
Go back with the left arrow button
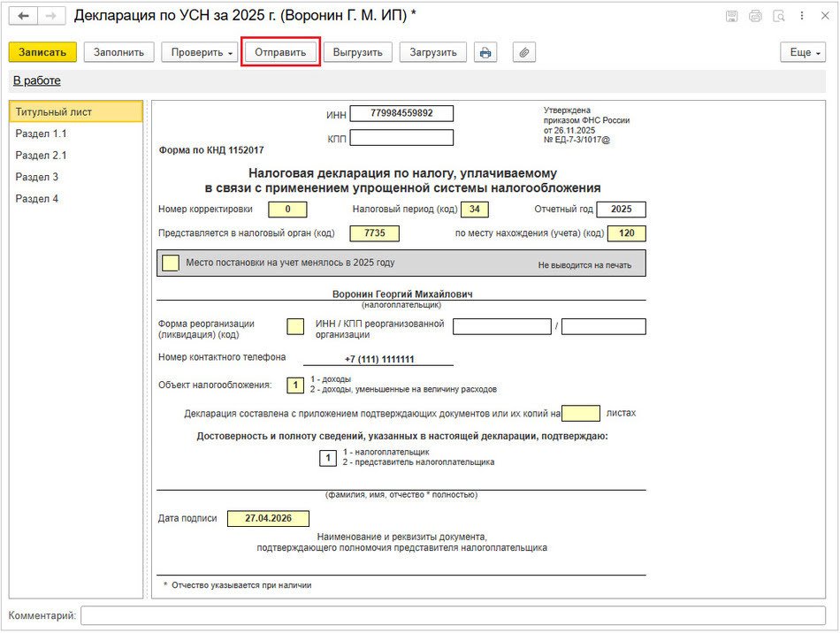23,16
